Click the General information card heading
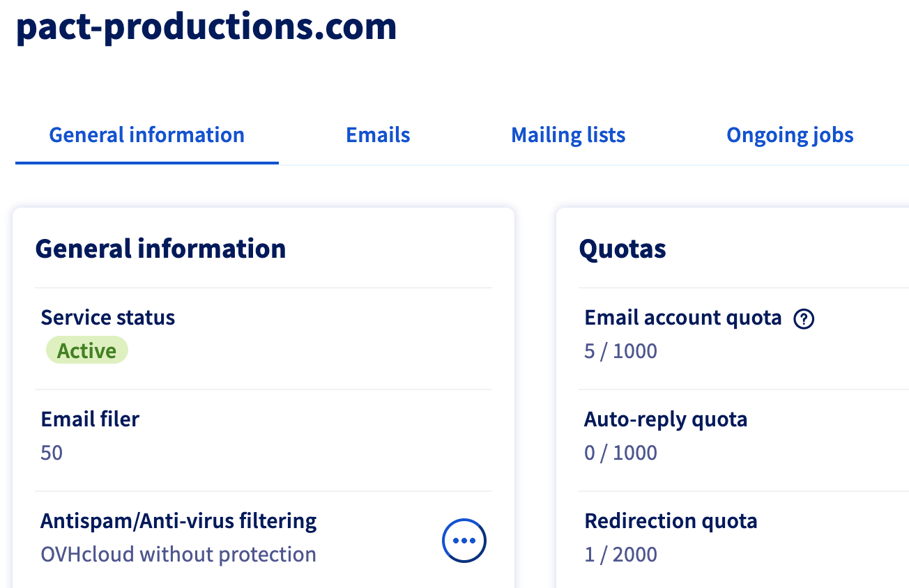Viewport: 909px width, 588px height. tap(160, 249)
